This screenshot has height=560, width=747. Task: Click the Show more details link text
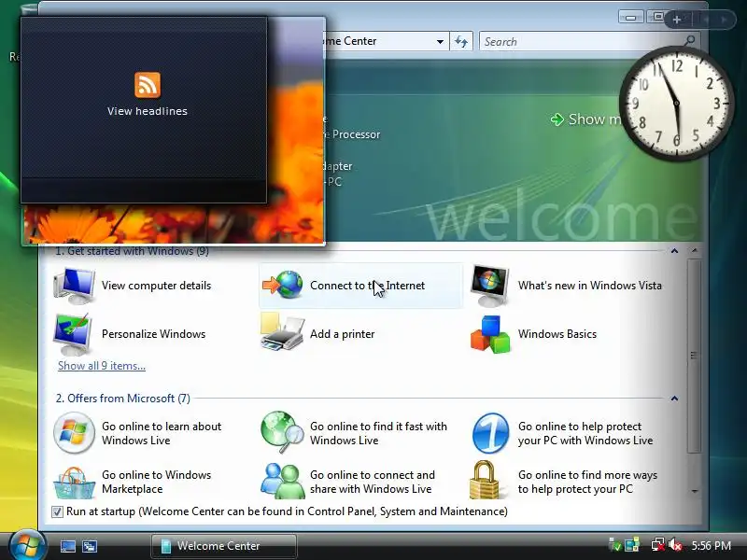pyautogui.click(x=596, y=119)
